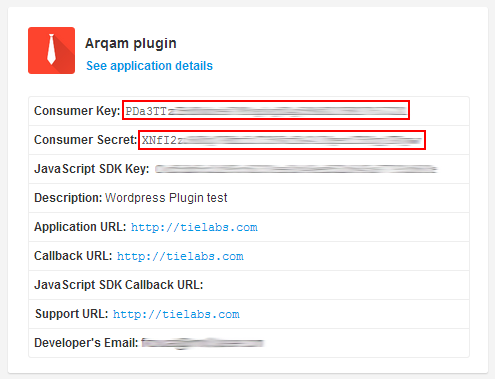Click the Arqam plugin title
This screenshot has height=379, width=495.
pos(131,43)
